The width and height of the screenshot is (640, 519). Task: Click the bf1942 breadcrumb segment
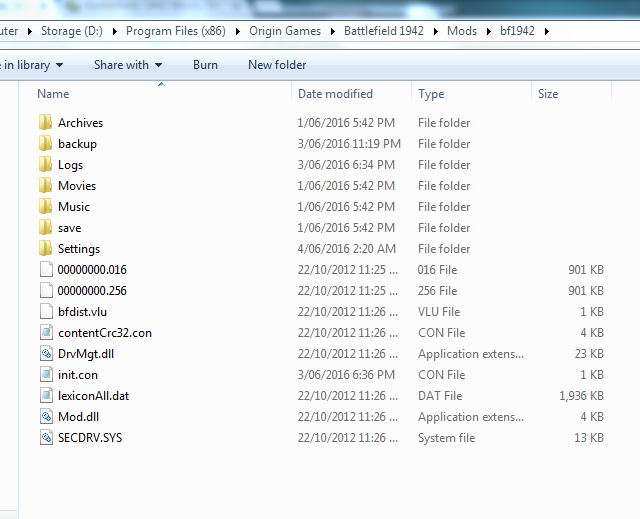[x=517, y=31]
